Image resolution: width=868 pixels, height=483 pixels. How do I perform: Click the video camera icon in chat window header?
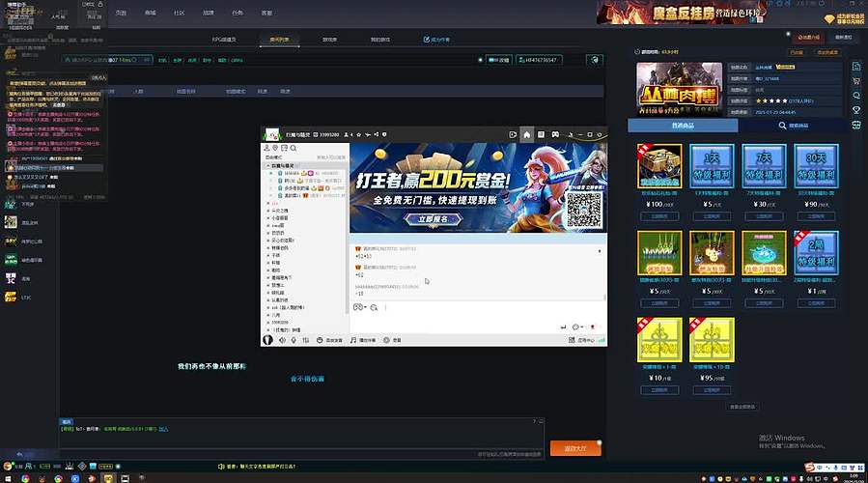[513, 134]
